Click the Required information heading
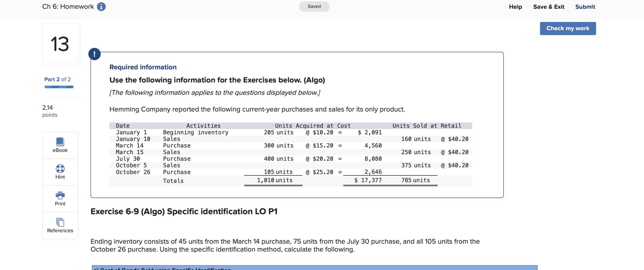 [143, 67]
